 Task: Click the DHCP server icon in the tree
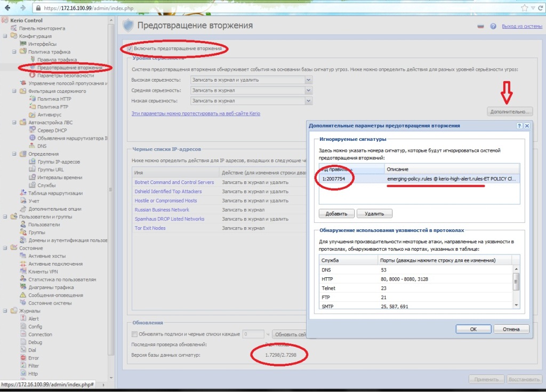[31, 130]
